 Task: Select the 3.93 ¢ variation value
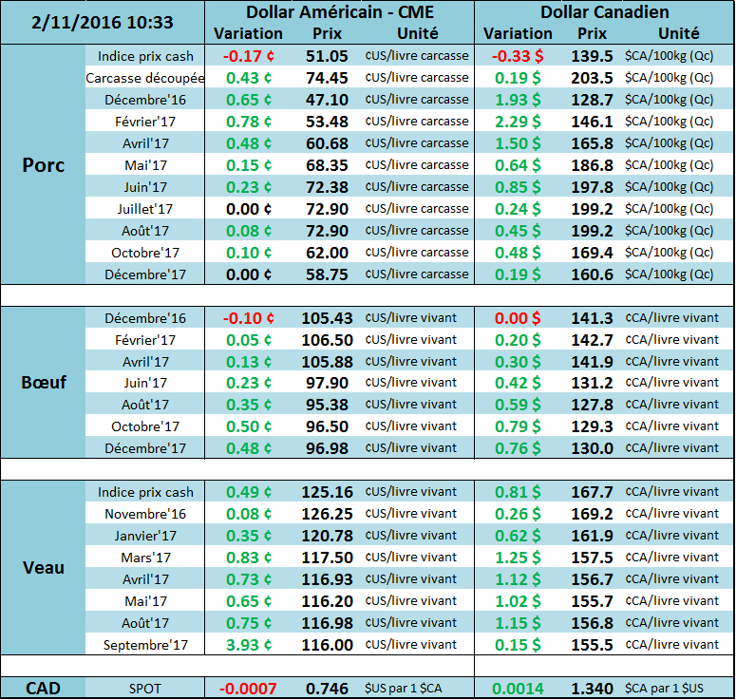tap(249, 645)
